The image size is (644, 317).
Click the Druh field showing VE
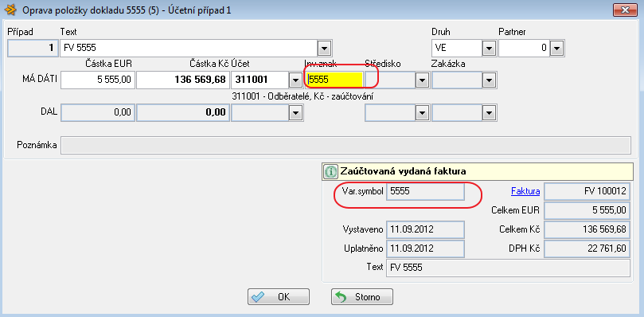(457, 49)
